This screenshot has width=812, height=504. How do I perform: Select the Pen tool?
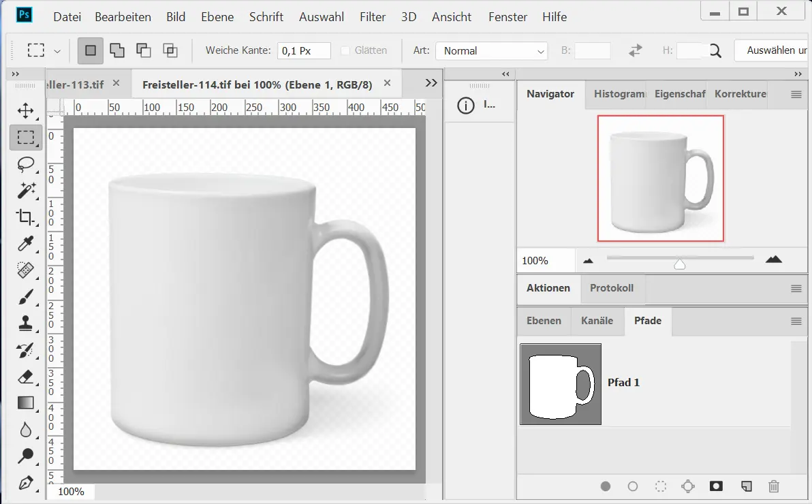[x=25, y=482]
